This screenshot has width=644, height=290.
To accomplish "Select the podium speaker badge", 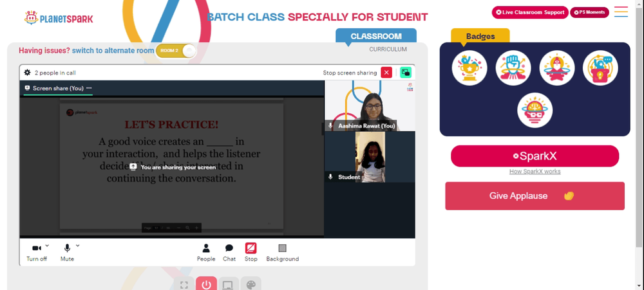I will tap(600, 68).
